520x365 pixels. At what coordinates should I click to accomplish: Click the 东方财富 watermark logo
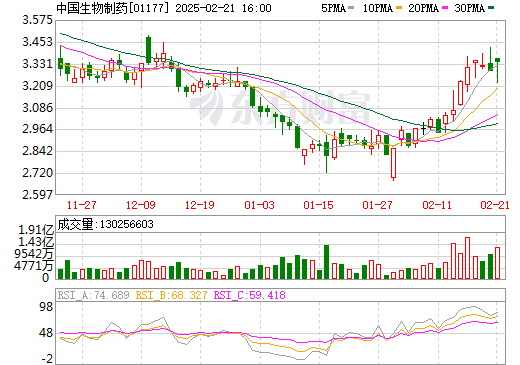tap(279, 107)
